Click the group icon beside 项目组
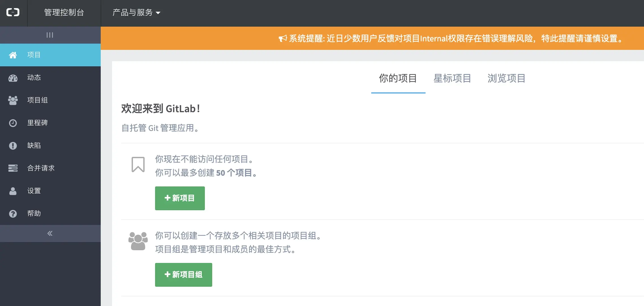This screenshot has width=644, height=306. click(x=13, y=100)
